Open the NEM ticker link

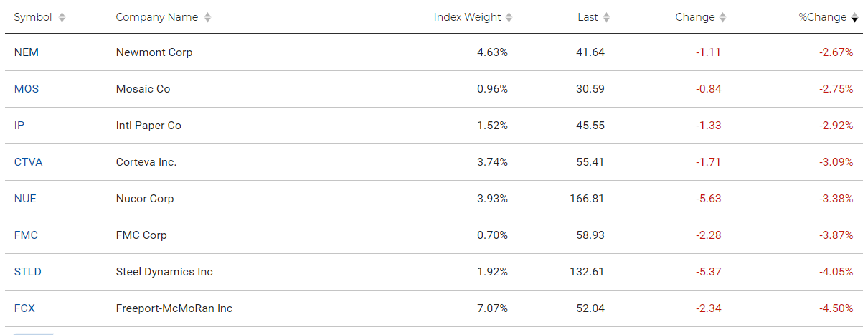[27, 52]
